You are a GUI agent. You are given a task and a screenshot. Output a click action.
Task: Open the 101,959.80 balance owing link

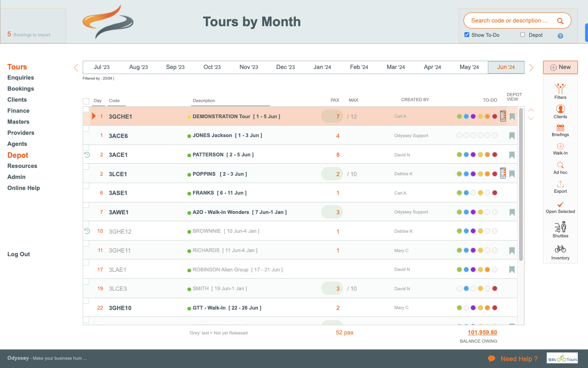(x=482, y=333)
